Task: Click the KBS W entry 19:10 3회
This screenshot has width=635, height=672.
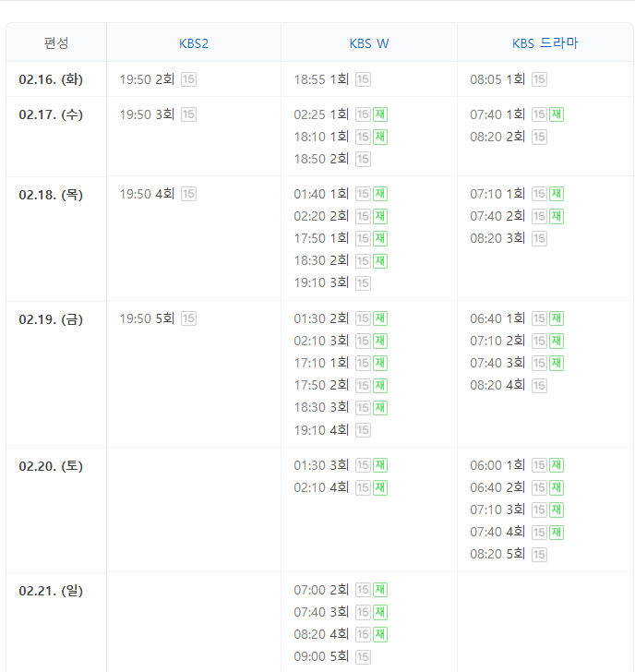Action: pyautogui.click(x=321, y=282)
